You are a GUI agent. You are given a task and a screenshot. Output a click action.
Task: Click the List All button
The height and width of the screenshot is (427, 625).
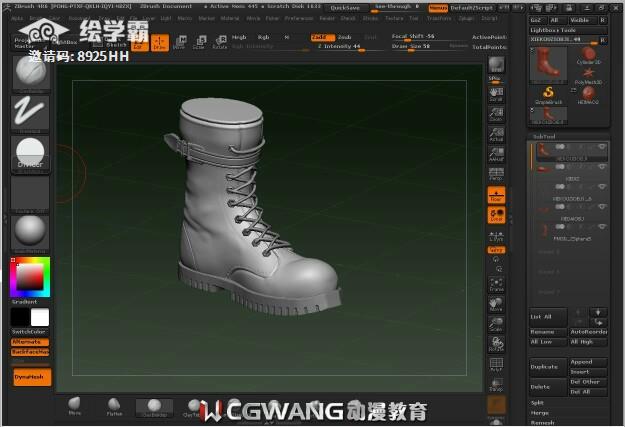(548, 317)
